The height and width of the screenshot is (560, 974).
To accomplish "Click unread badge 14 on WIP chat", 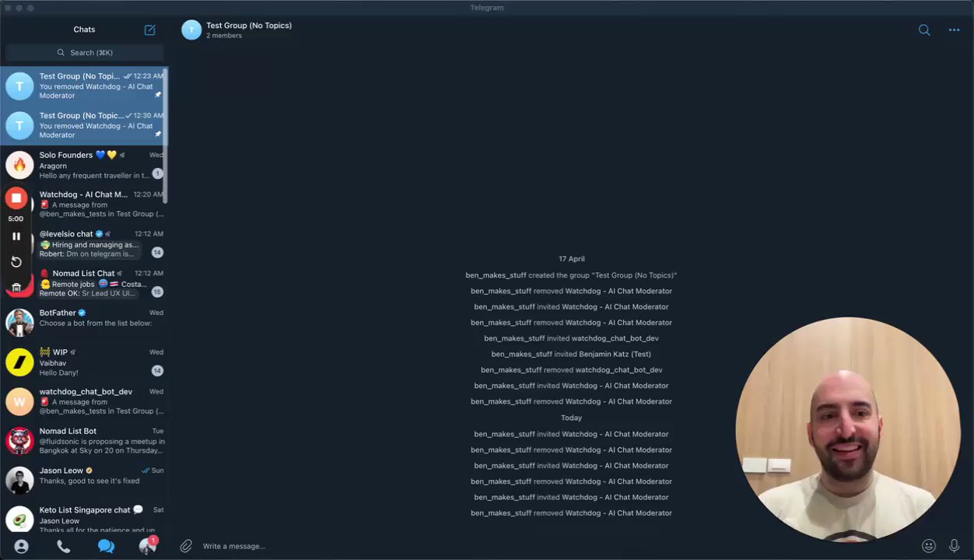I will (157, 370).
